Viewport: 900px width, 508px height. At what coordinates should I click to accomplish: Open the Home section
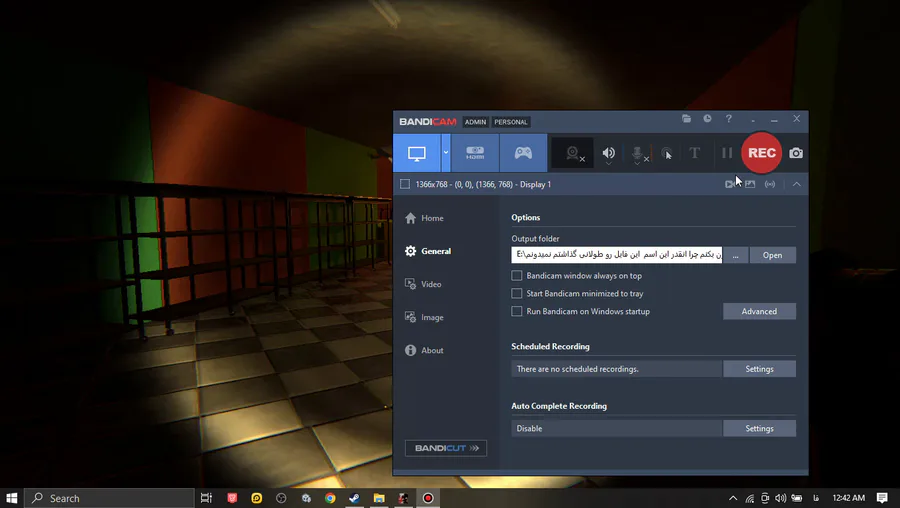click(424, 218)
